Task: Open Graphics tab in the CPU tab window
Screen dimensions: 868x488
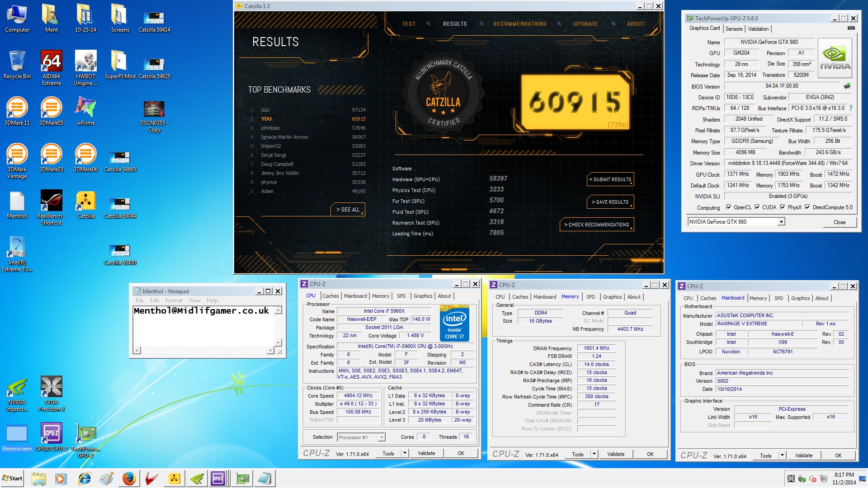Action: 423,296
